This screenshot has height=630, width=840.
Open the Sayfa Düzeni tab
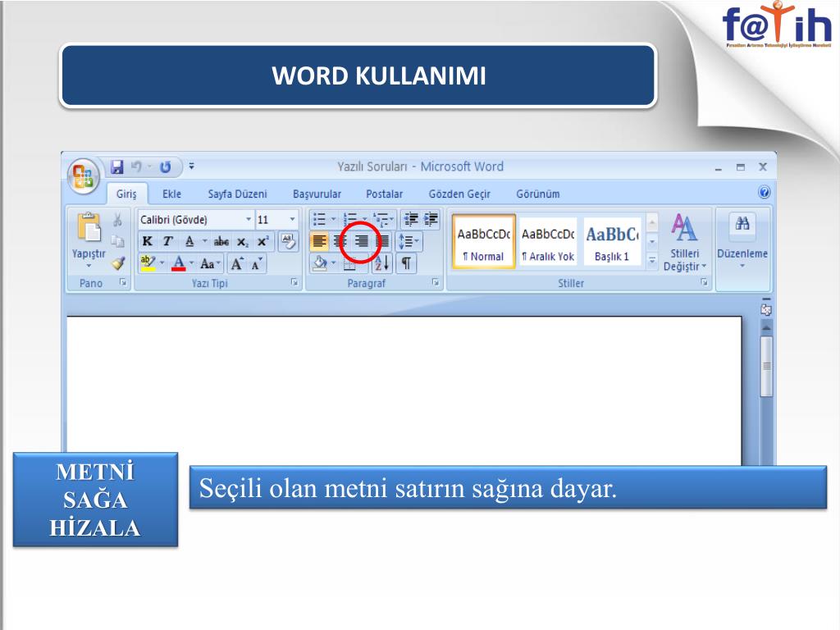[237, 194]
